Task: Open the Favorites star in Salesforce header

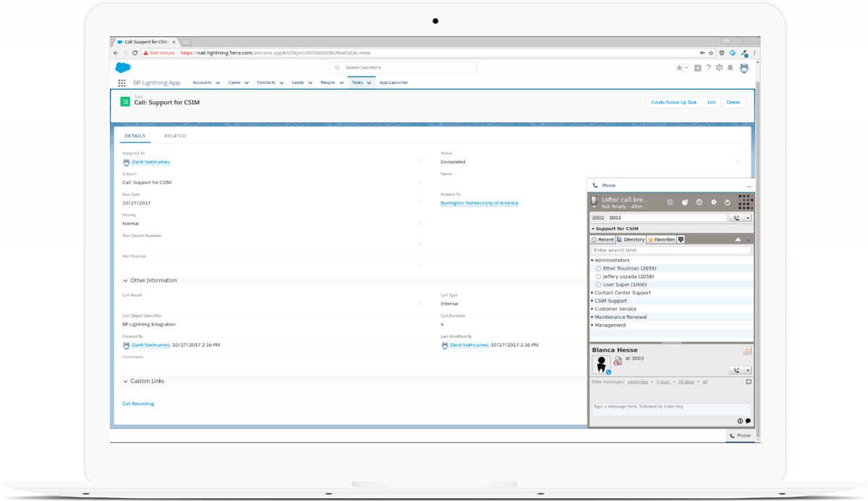Action: (x=679, y=68)
